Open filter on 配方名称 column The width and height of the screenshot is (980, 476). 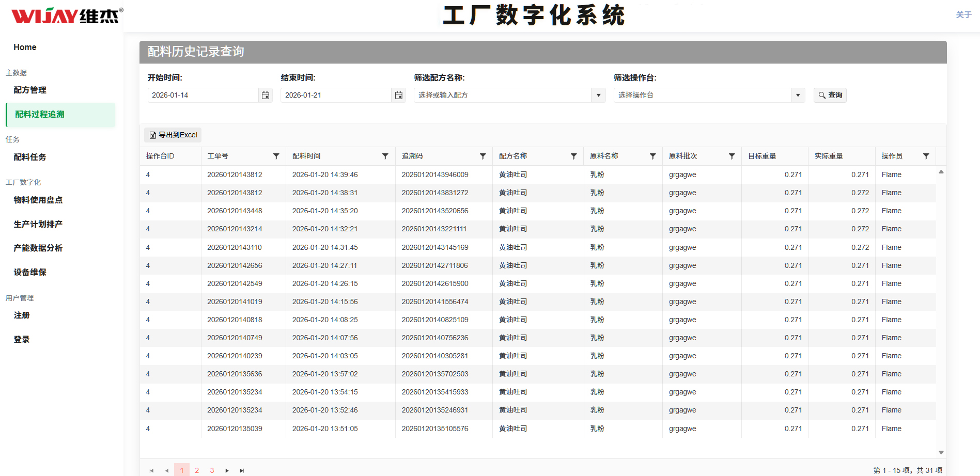573,156
